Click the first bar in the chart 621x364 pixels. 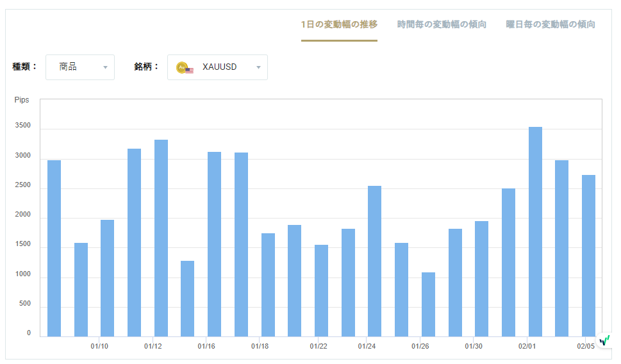coord(54,249)
